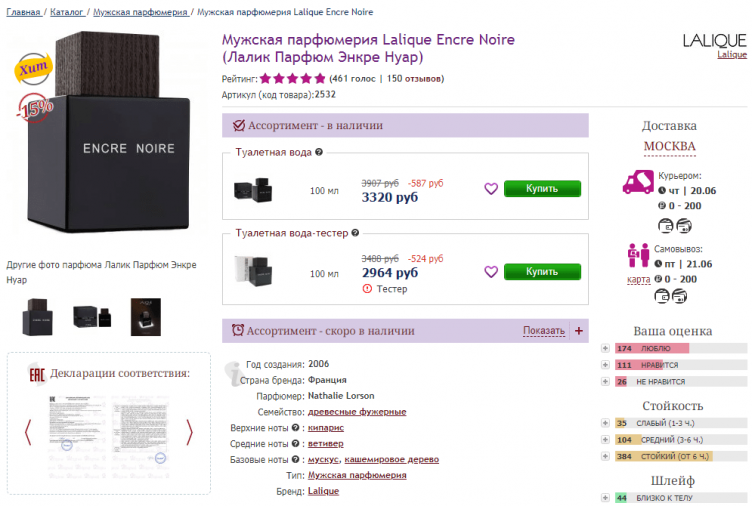Add 3320 руб eau de toilette to wishlist

click(491, 189)
